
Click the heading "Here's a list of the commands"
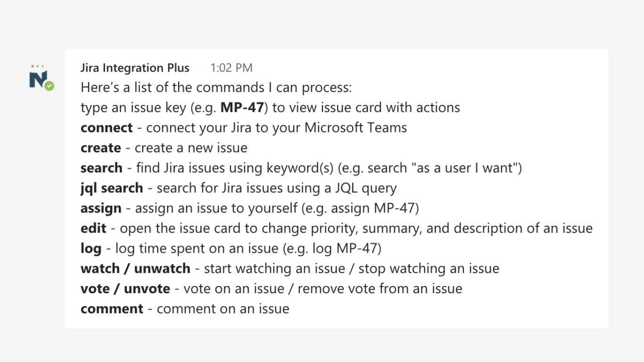pos(216,88)
